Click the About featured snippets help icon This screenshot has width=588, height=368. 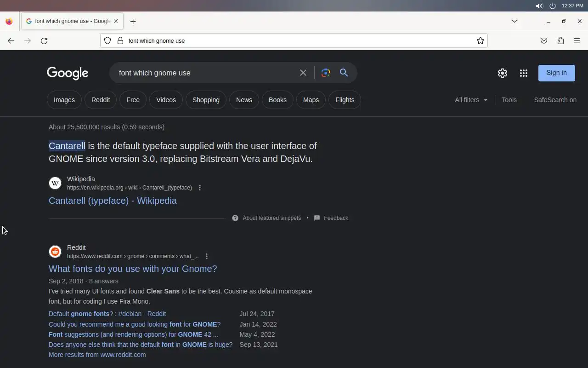click(x=235, y=218)
